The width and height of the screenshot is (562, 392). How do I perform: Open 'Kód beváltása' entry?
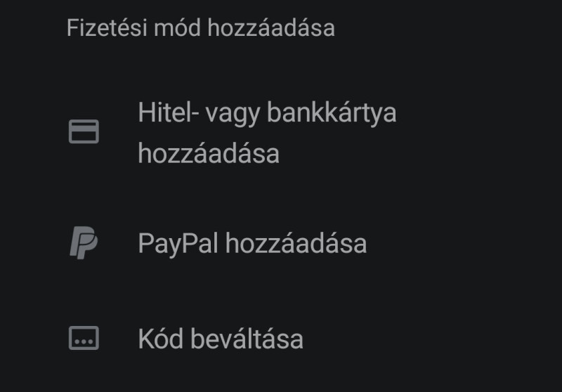pyautogui.click(x=281, y=338)
